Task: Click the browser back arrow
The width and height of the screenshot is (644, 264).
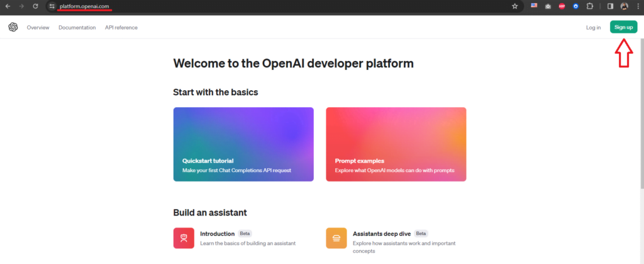Action: 8,6
